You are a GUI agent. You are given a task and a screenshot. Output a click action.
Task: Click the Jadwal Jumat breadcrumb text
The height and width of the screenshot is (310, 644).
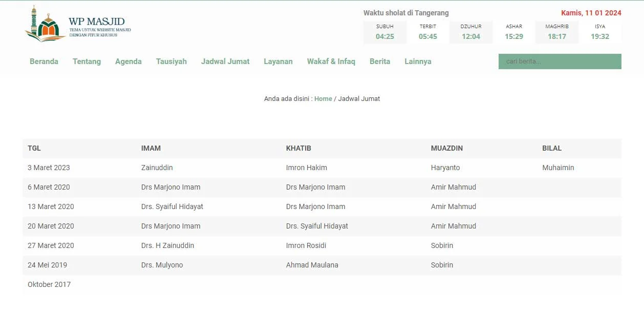[x=359, y=99]
